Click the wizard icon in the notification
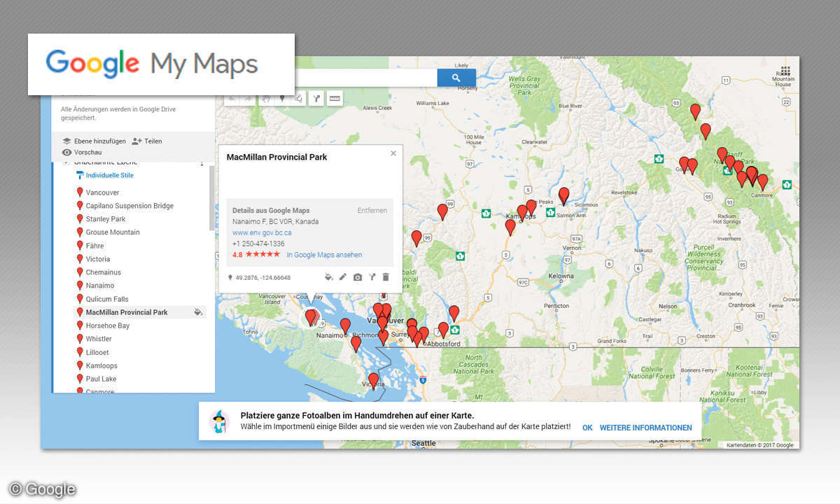 [219, 421]
